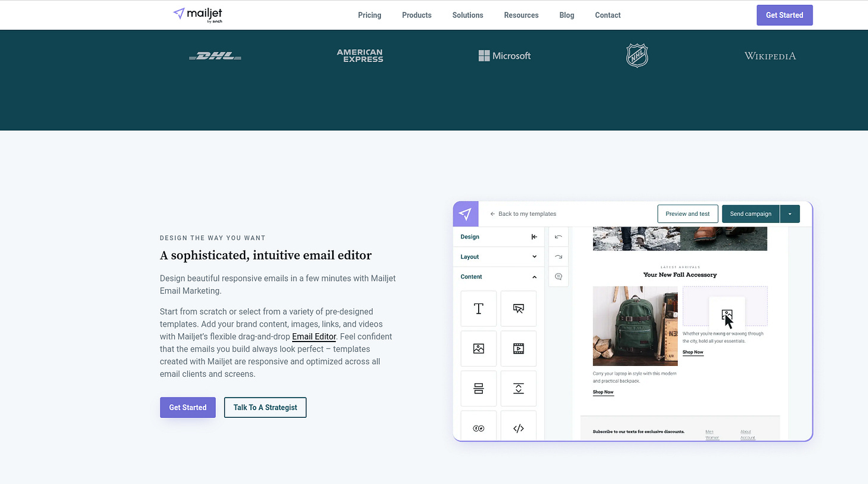868x484 pixels.
Task: Select the Divider content block
Action: click(x=479, y=389)
